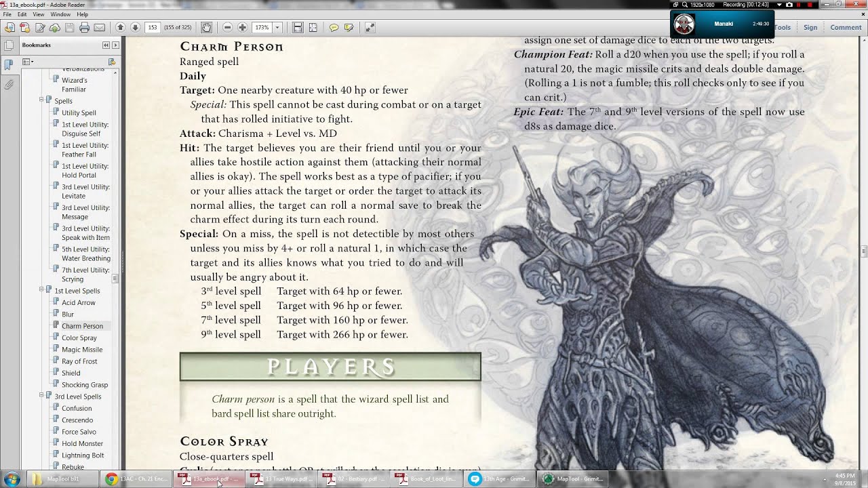Open 5th Level Utility: Water Breathing bookmark
Screen dimensions: 868x488
[85, 253]
